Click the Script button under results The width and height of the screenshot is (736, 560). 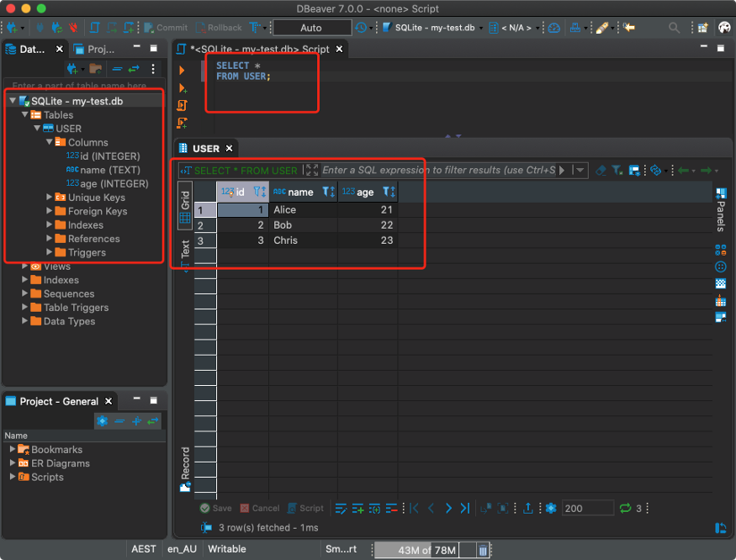(305, 508)
